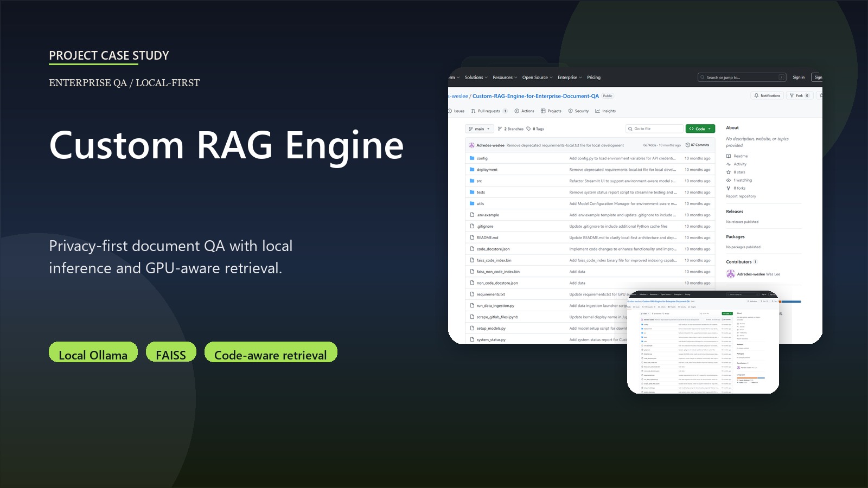868x488 pixels.
Task: Open the green Code dropdown arrow
Action: pyautogui.click(x=710, y=129)
